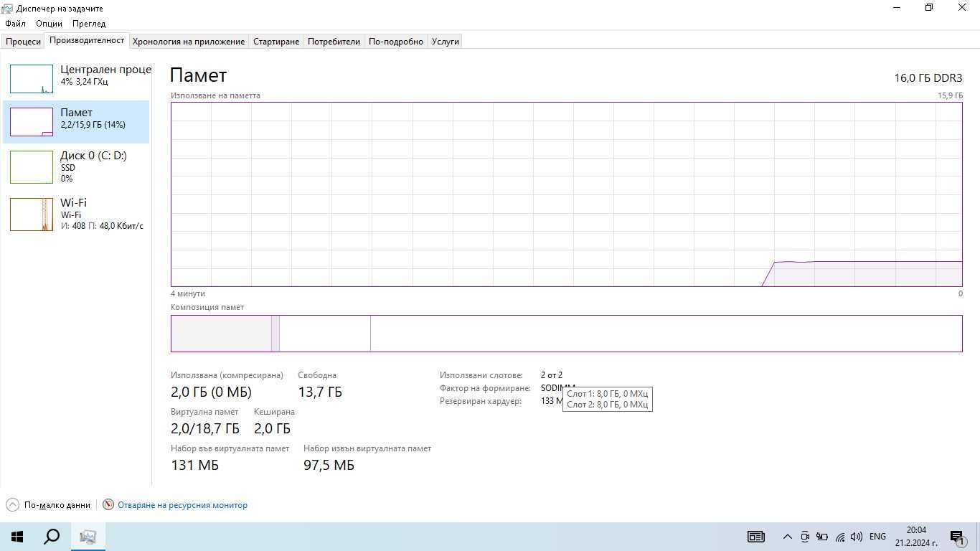Open the Файл menu
The image size is (980, 551).
[15, 23]
